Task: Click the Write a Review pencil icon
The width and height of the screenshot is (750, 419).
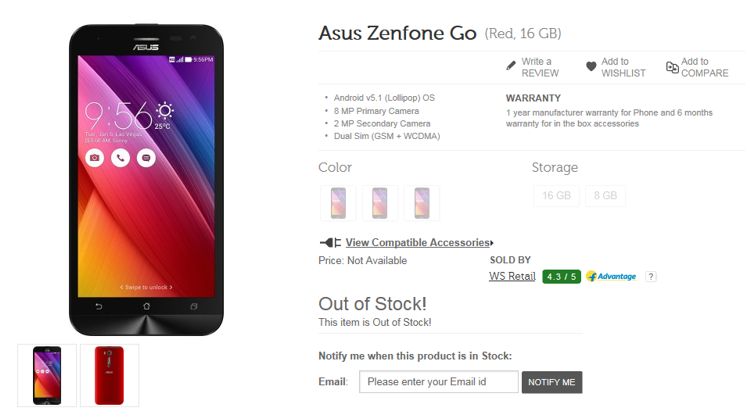Action: point(511,66)
